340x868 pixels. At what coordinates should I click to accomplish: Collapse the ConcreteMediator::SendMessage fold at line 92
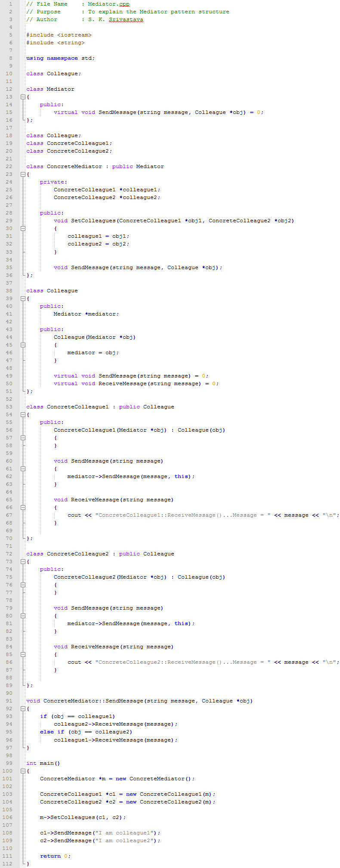pos(23,709)
